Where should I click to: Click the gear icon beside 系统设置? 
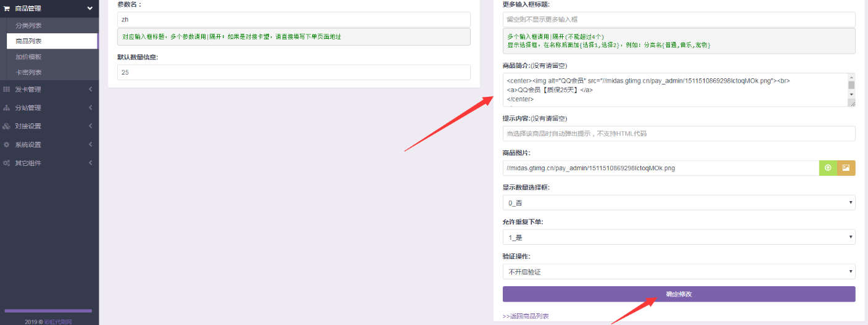[7, 145]
